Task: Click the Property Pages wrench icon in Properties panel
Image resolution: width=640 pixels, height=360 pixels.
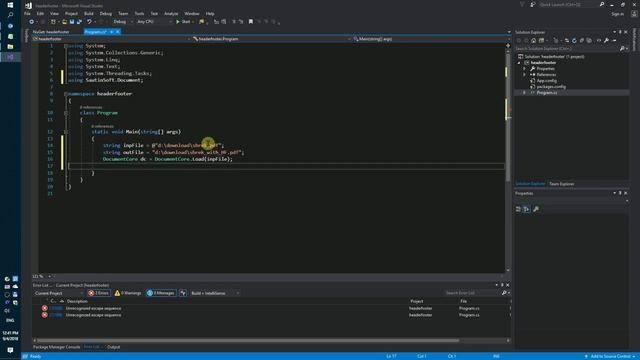Action: (x=536, y=209)
